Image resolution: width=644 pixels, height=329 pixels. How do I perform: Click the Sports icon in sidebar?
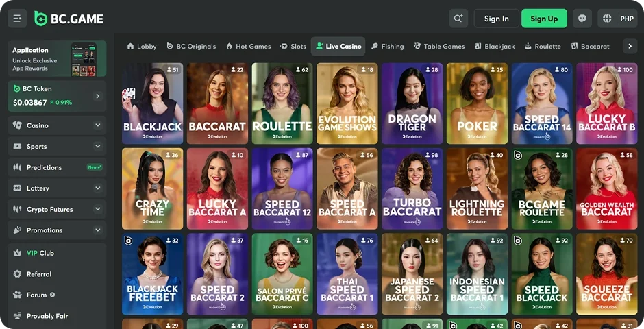(x=17, y=146)
